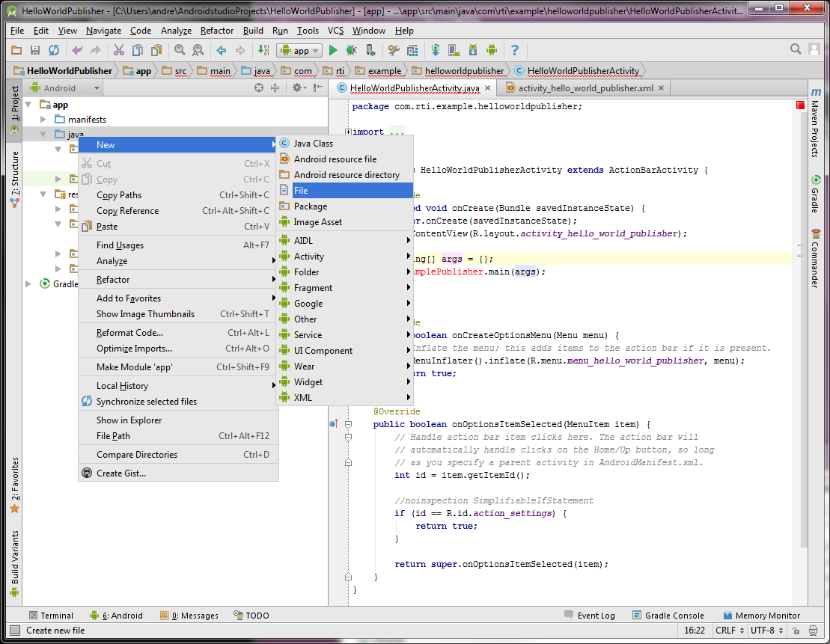Open the Gradle Console tool window
Image resolution: width=830 pixels, height=644 pixels.
668,616
